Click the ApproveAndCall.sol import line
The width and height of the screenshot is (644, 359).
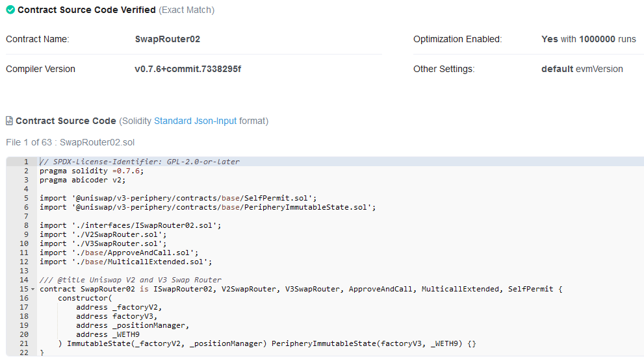coord(119,253)
